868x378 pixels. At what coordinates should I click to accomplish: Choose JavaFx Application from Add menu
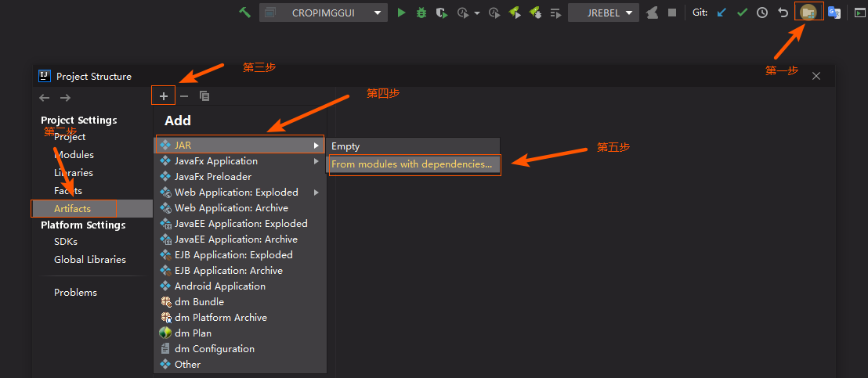coord(240,160)
